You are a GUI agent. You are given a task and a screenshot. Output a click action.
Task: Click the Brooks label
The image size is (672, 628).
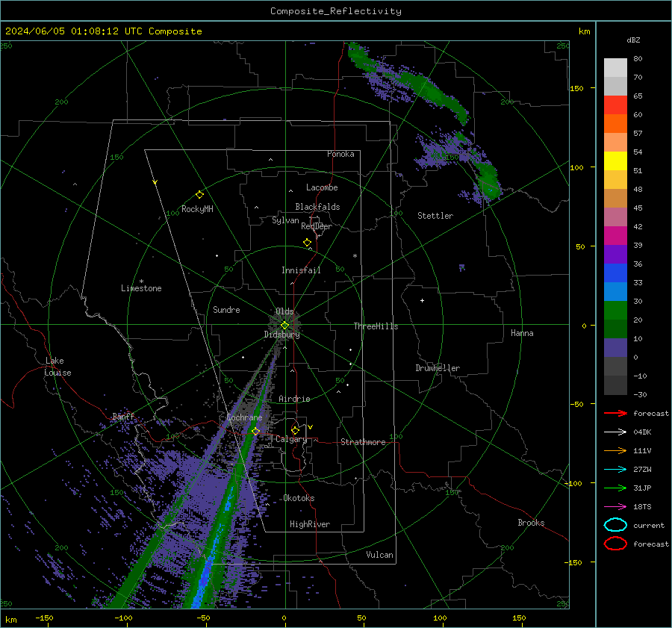click(x=531, y=523)
